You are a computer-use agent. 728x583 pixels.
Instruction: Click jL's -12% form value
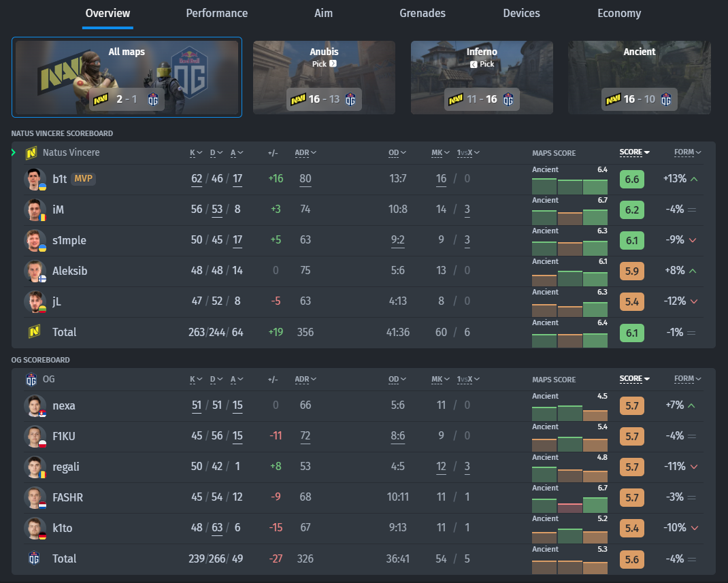click(x=675, y=301)
